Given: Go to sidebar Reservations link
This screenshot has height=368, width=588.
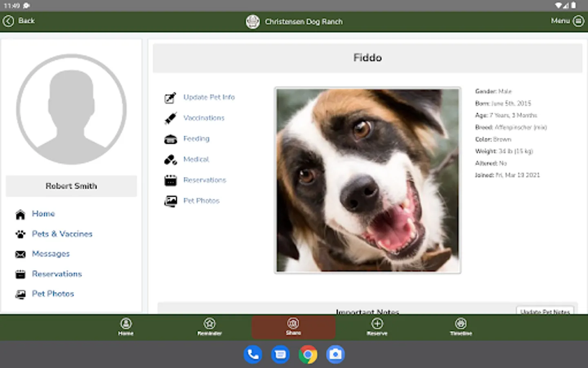Looking at the screenshot, I should click(x=57, y=274).
